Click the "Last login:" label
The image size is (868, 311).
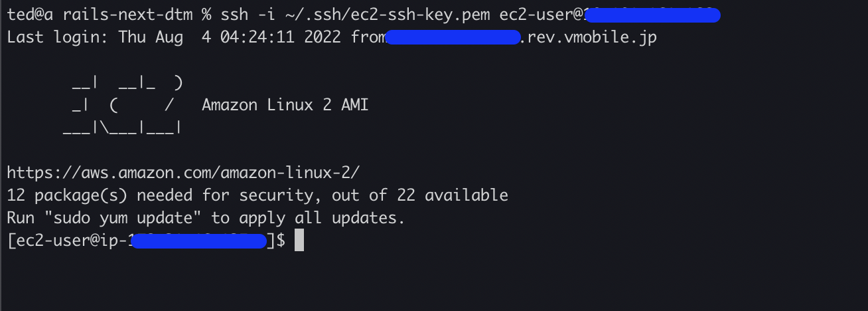click(58, 37)
